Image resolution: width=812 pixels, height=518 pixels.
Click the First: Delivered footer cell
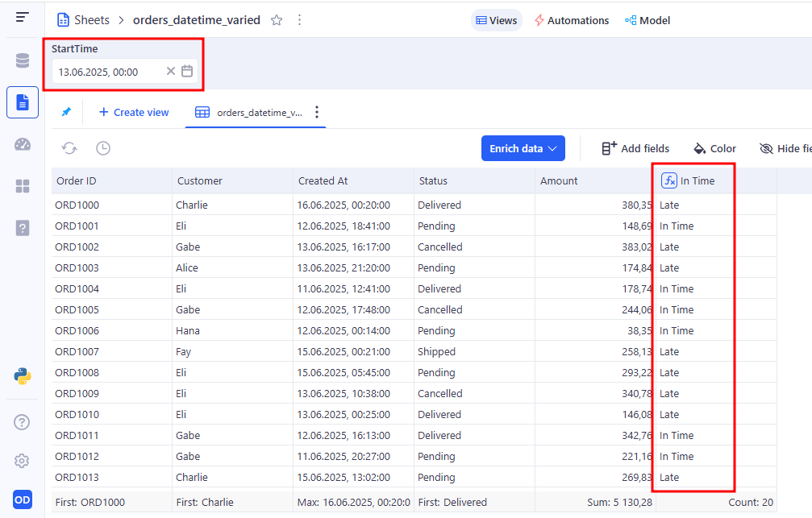(x=474, y=502)
